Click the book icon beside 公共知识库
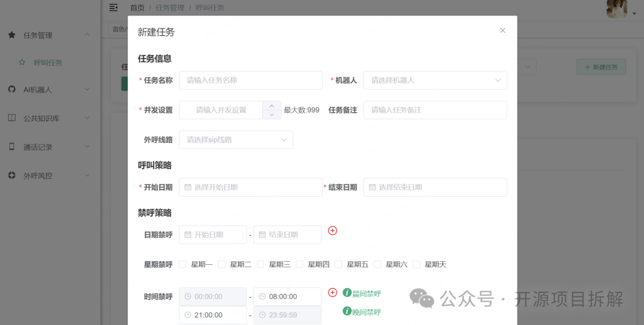The width and height of the screenshot is (644, 325). pos(12,118)
